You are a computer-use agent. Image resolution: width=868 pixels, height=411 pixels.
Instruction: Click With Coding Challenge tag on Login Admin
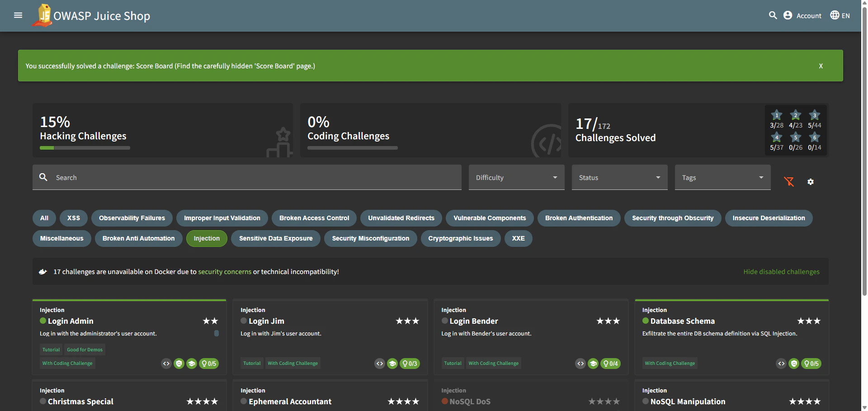(x=67, y=363)
